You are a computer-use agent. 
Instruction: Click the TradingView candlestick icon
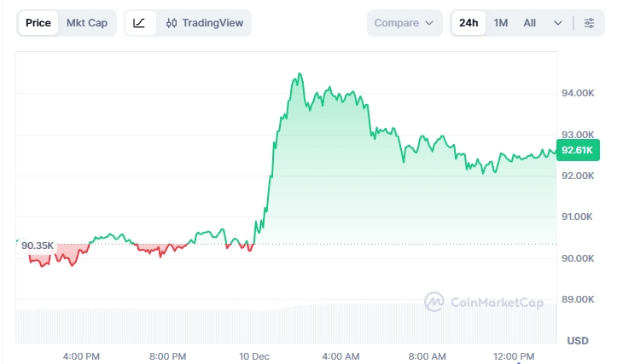point(172,23)
